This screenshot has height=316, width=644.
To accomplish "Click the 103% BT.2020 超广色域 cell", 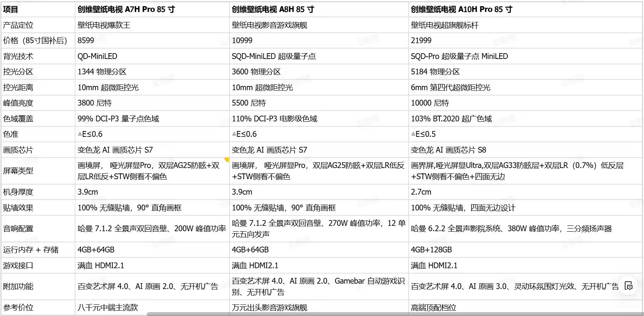I will 525,119.
